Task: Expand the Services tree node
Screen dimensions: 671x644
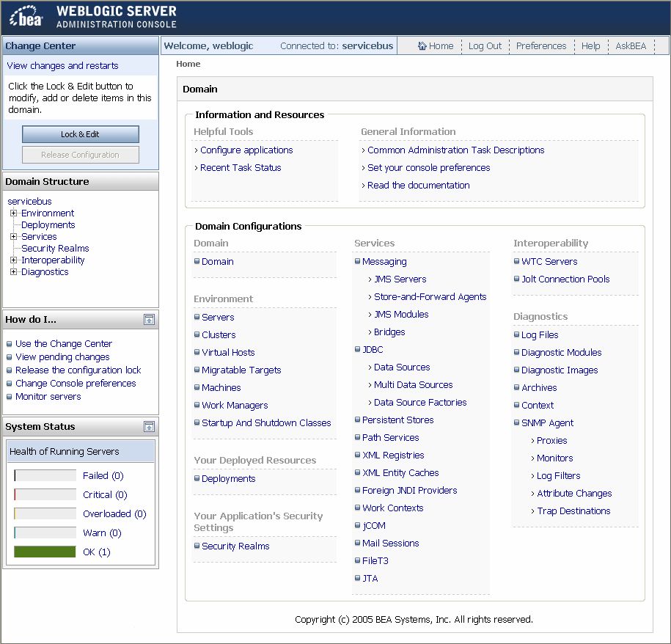Action: tap(14, 237)
